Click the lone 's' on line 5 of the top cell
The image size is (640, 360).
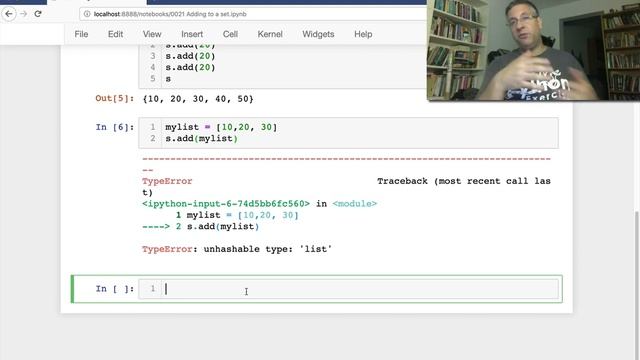tap(168, 79)
